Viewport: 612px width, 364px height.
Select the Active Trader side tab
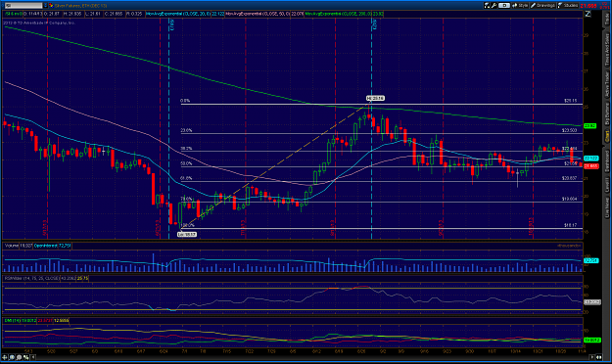coord(607,85)
